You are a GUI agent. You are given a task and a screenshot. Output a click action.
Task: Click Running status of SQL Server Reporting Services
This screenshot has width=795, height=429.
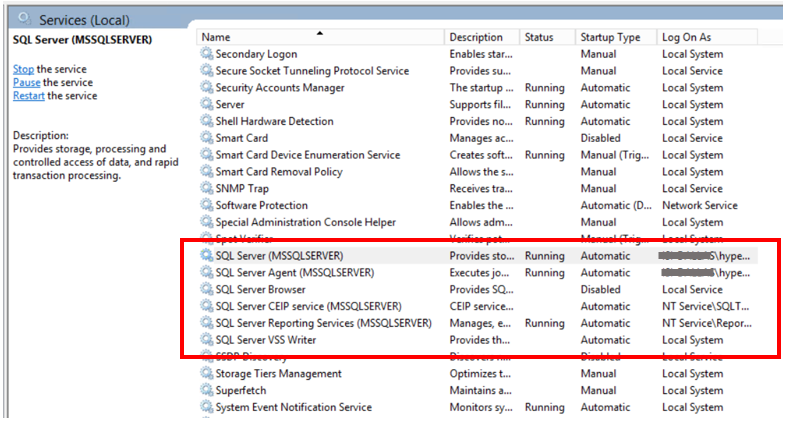coord(545,324)
